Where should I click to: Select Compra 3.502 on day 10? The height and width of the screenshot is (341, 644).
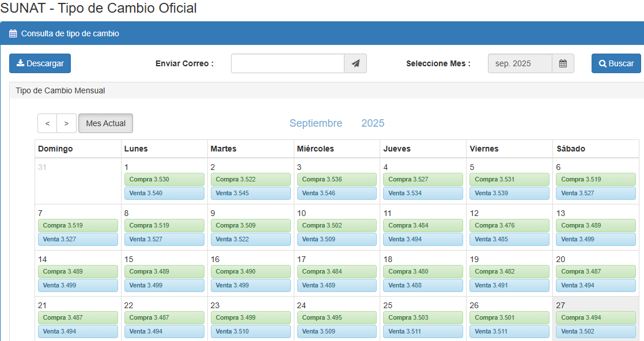click(x=337, y=226)
